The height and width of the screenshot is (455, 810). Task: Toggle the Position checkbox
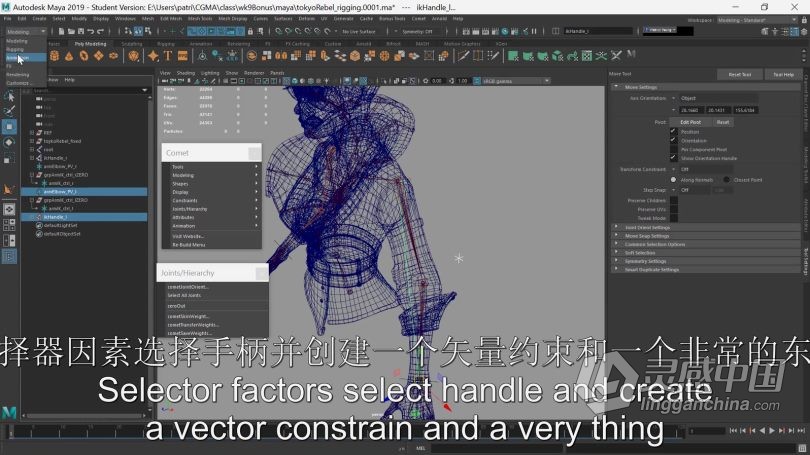(673, 132)
